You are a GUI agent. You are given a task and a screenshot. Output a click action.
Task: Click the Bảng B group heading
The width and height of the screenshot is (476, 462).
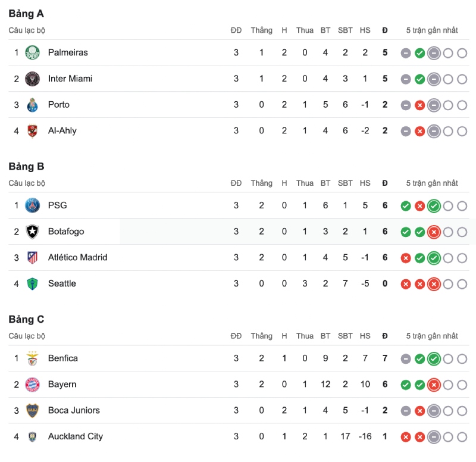tap(26, 167)
